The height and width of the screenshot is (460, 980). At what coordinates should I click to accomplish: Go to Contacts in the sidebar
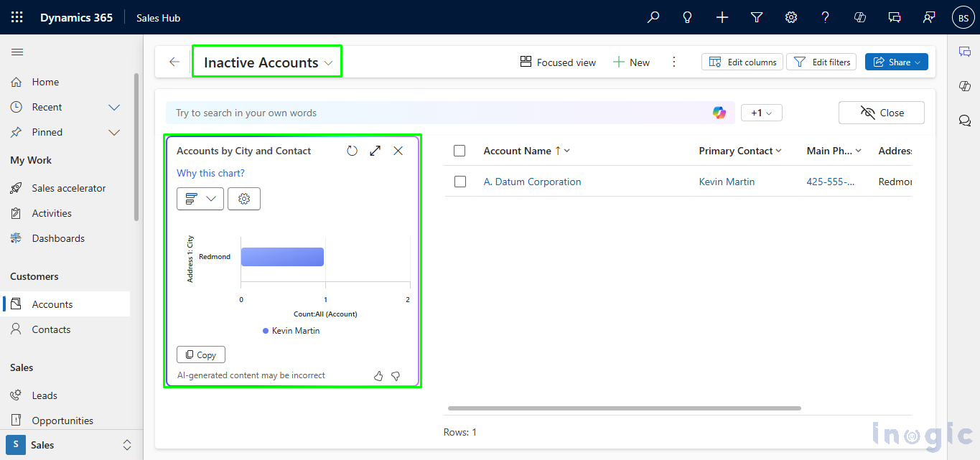coord(51,329)
